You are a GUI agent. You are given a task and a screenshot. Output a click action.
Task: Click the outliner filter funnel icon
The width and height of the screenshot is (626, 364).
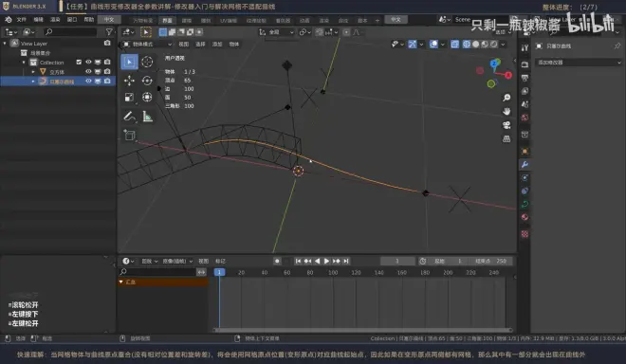point(108,31)
